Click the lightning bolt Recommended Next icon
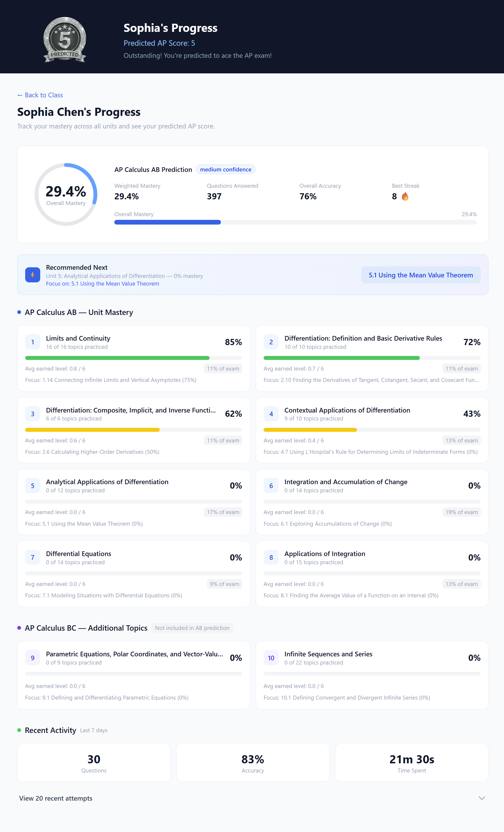 pos(32,275)
